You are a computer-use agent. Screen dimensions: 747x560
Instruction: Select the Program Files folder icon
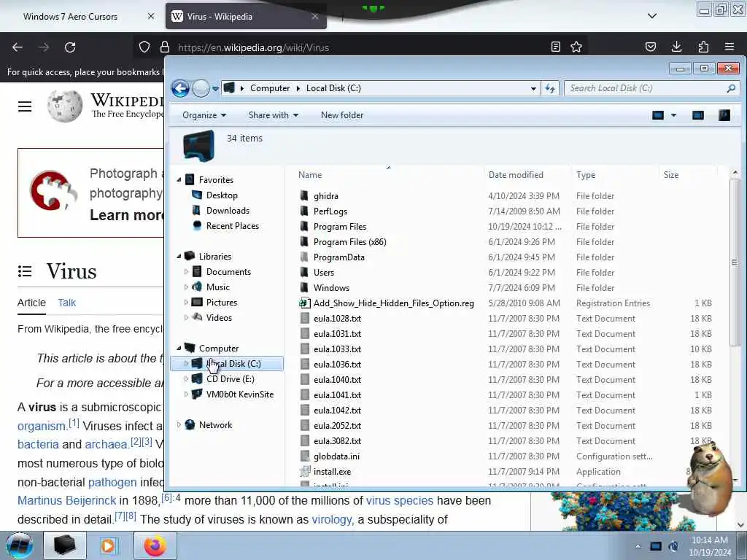point(304,226)
